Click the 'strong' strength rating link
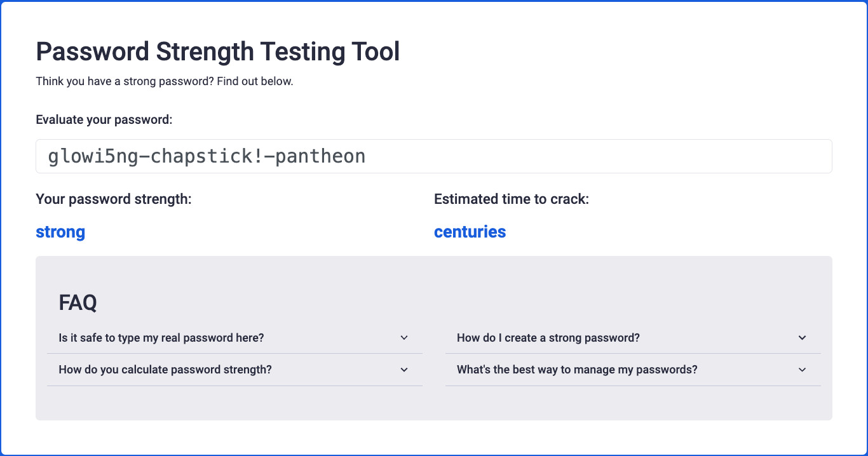This screenshot has height=456, width=868. tap(60, 232)
